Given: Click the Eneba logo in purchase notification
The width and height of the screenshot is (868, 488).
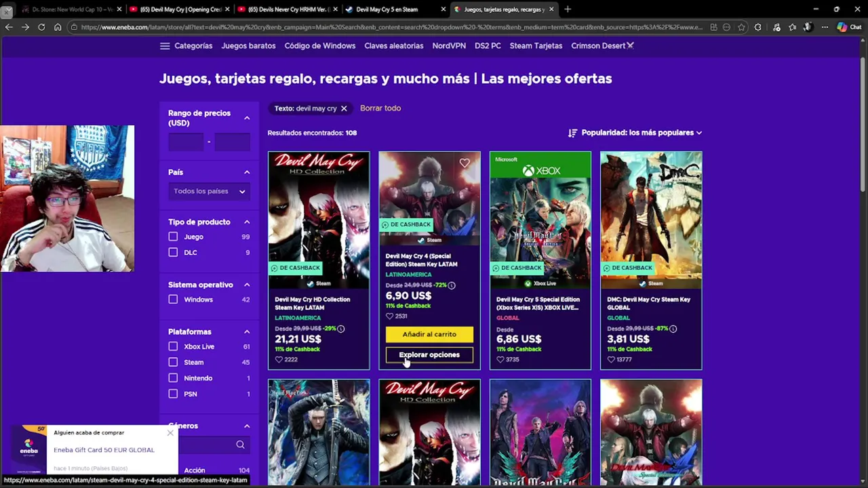Looking at the screenshot, I should coord(28,447).
